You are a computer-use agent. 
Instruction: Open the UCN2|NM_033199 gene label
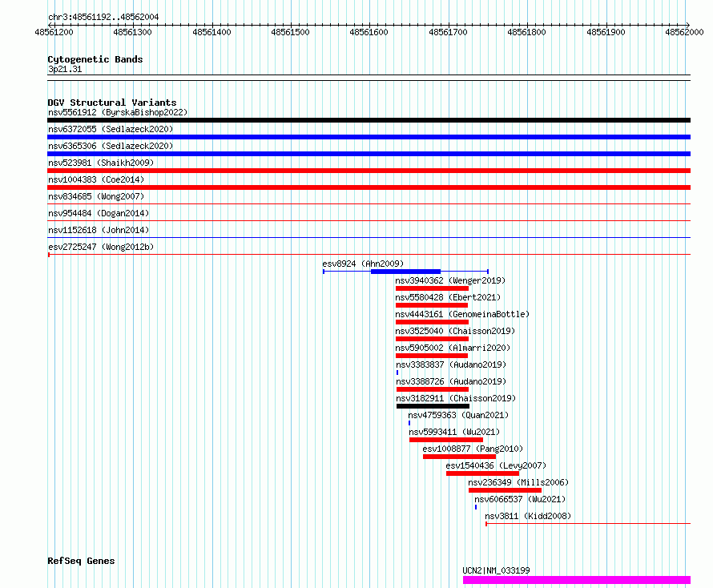[496, 570]
